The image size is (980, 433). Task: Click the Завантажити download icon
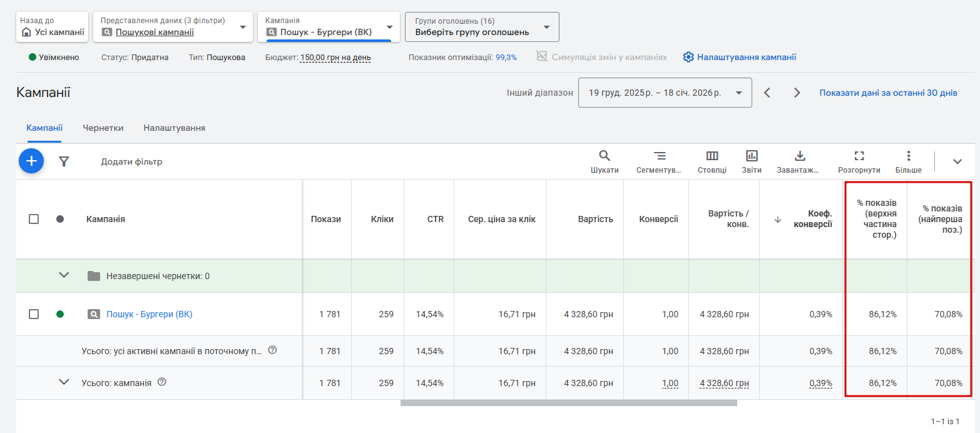[x=799, y=161]
